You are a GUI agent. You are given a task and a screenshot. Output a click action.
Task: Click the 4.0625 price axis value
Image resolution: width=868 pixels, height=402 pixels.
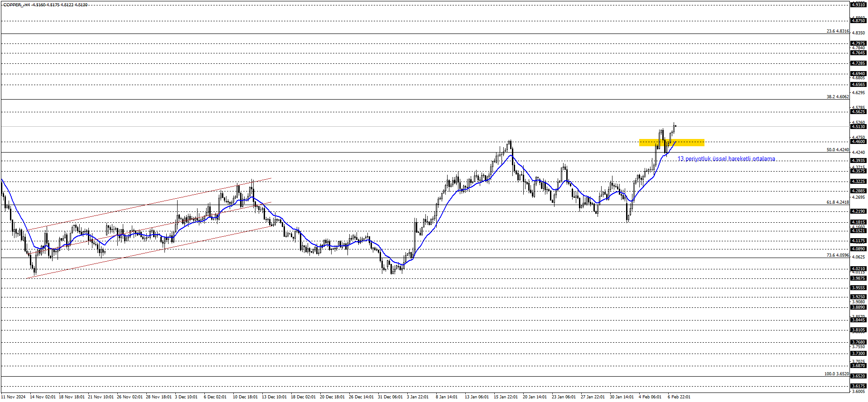click(858, 257)
